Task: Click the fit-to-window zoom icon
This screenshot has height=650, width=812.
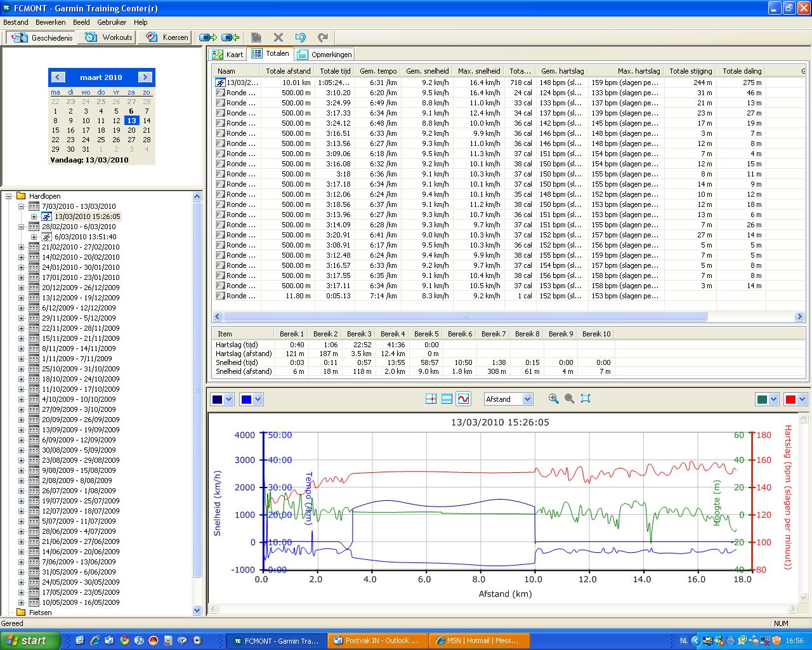Action: click(586, 399)
